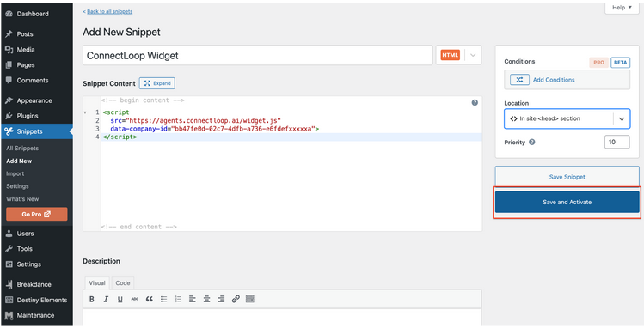This screenshot has width=644, height=328.
Task: Click the Expand snippet content button
Action: [x=156, y=83]
